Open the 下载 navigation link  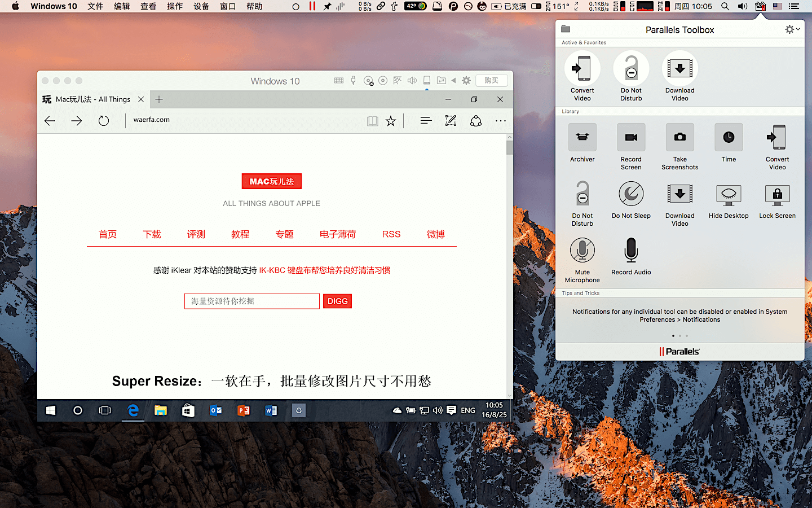(152, 234)
